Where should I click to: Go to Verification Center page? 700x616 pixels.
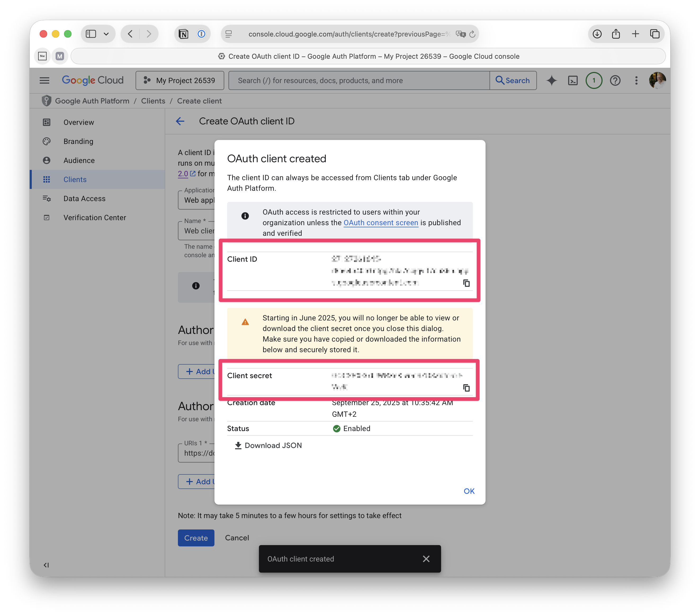[95, 218]
